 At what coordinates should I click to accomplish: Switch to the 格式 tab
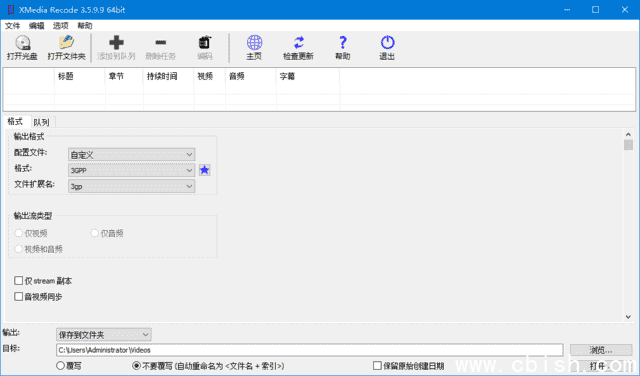pyautogui.click(x=15, y=122)
